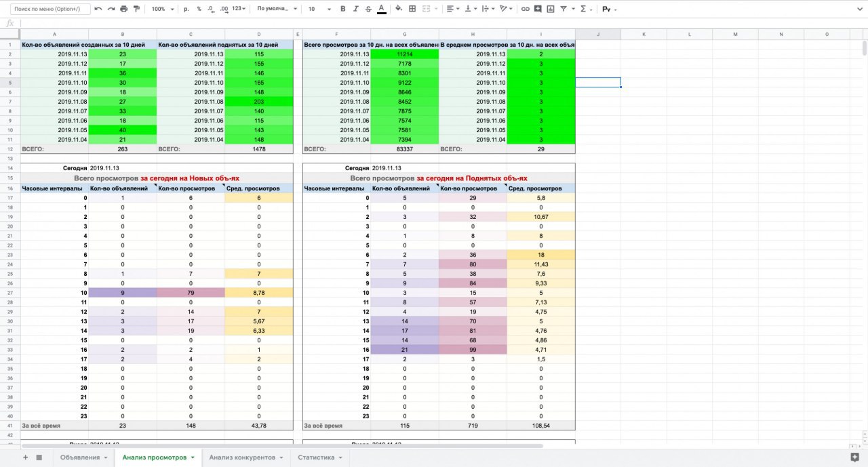Click the merge cells icon
Screen dimensions: 868x467
tap(426, 9)
